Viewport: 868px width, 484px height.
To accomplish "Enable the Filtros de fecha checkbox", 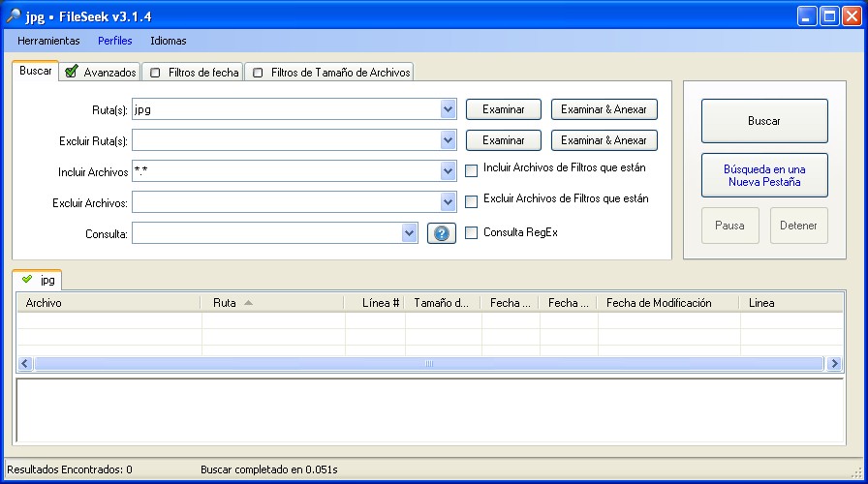I will click(x=156, y=73).
